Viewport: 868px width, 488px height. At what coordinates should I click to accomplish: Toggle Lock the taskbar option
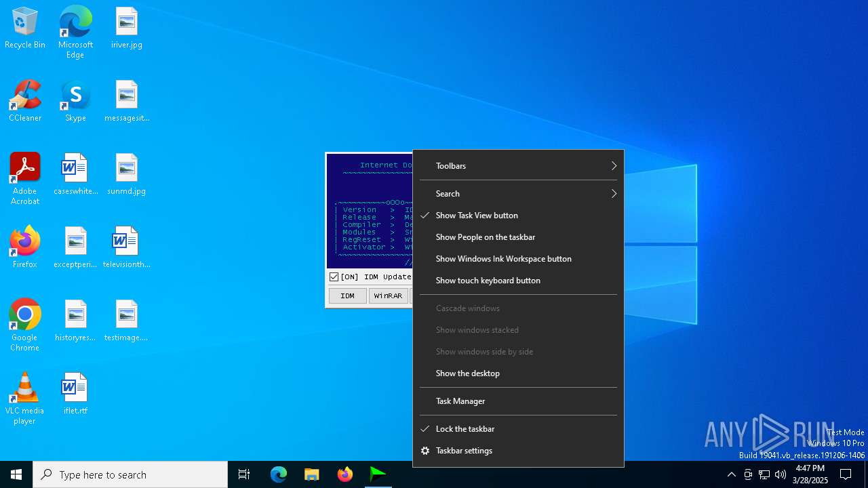coord(518,429)
